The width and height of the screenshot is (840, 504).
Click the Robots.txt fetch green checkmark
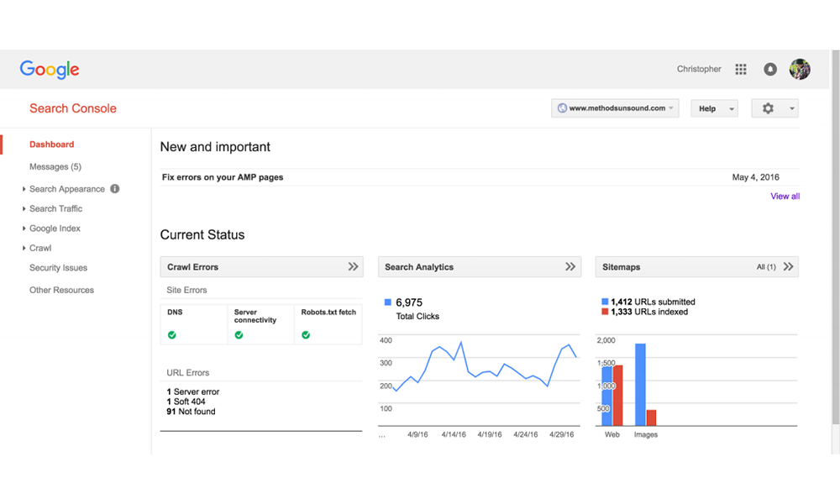(x=306, y=334)
